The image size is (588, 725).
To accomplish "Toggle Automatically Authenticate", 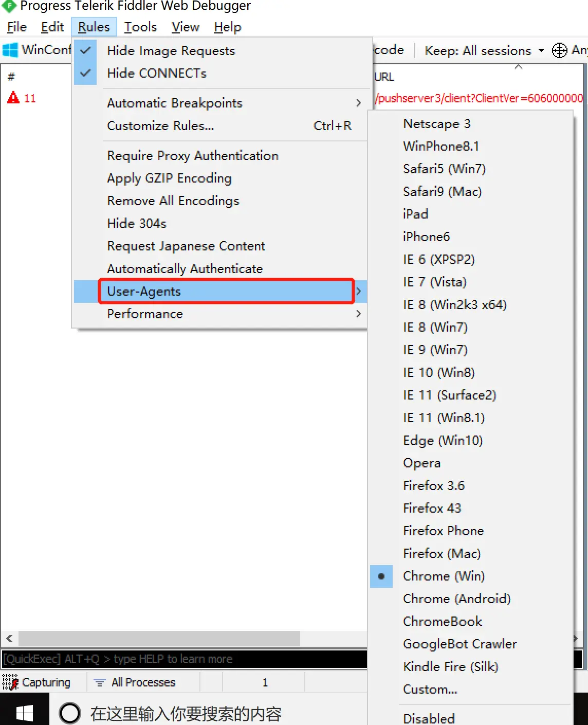I will point(220,268).
